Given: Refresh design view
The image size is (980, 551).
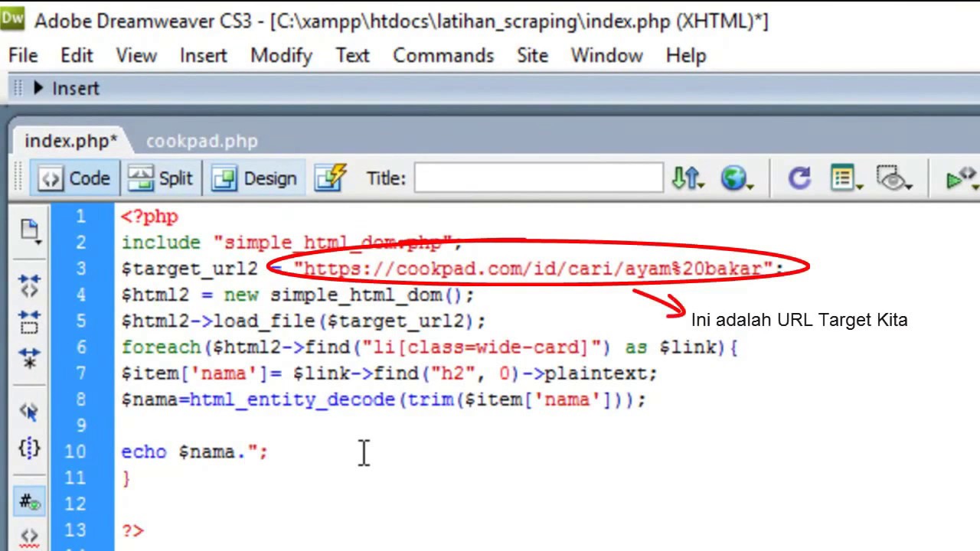Looking at the screenshot, I should click(x=799, y=178).
